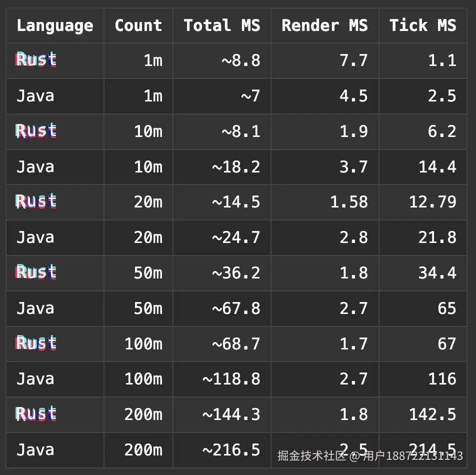Click the Total MS value ~8.8

pos(241,60)
